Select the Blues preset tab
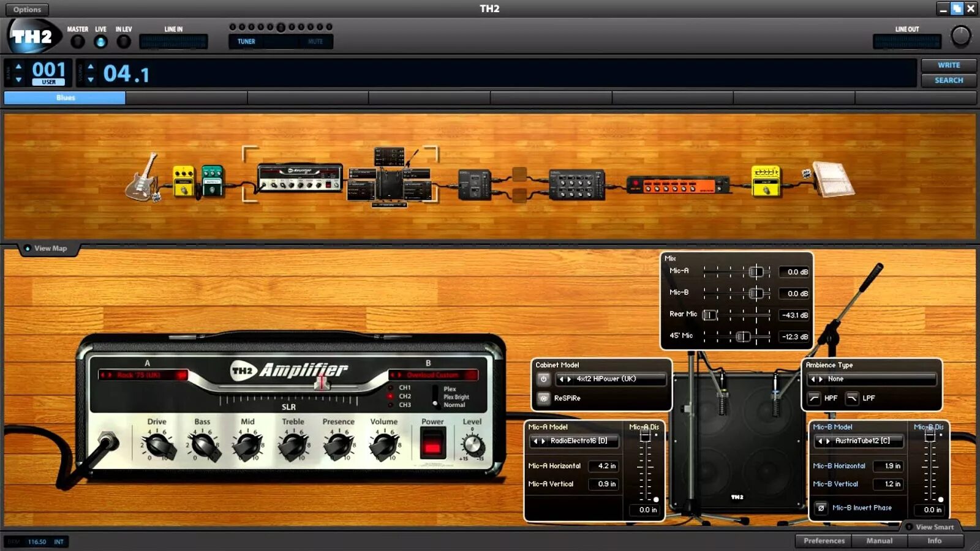The image size is (980, 551). (65, 98)
